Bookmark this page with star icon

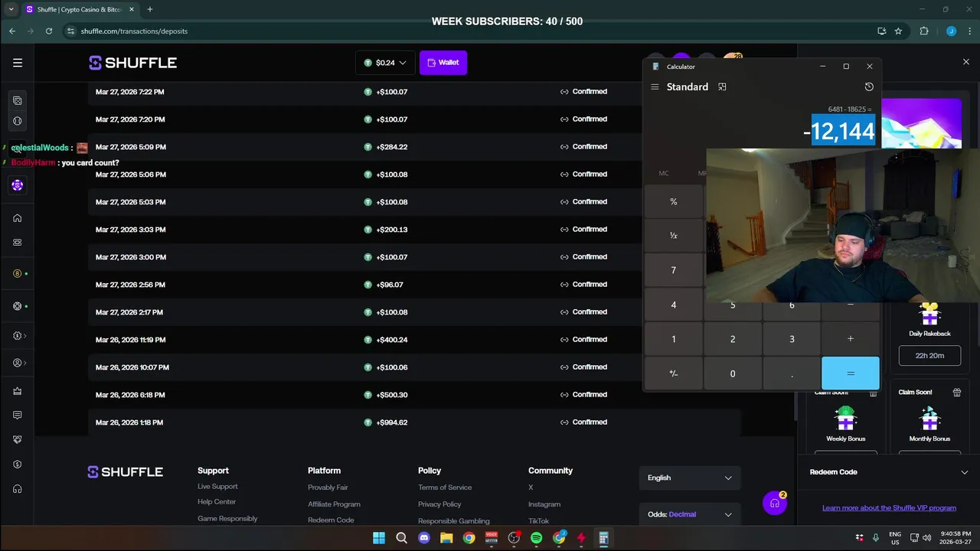(x=898, y=31)
